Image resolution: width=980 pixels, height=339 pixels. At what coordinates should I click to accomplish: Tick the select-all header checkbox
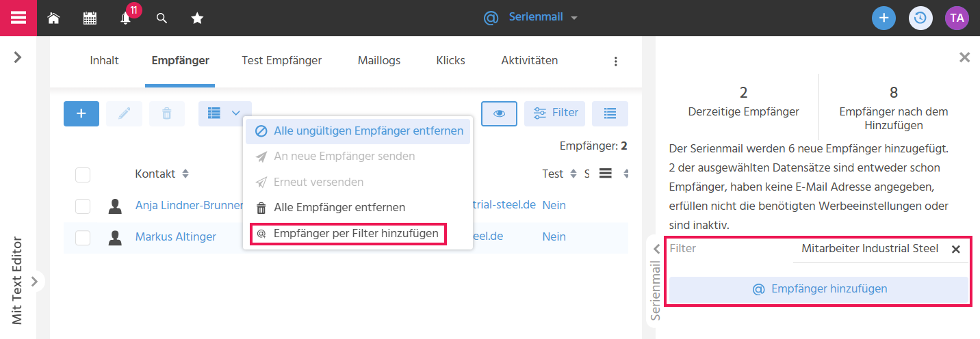coord(83,175)
